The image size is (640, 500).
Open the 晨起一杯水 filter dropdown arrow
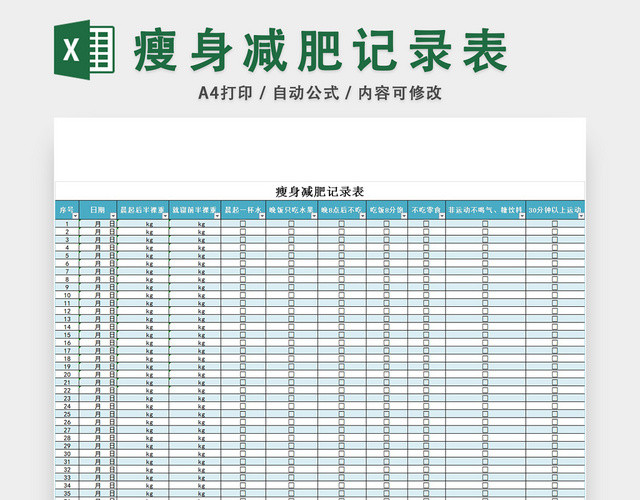tap(262, 216)
